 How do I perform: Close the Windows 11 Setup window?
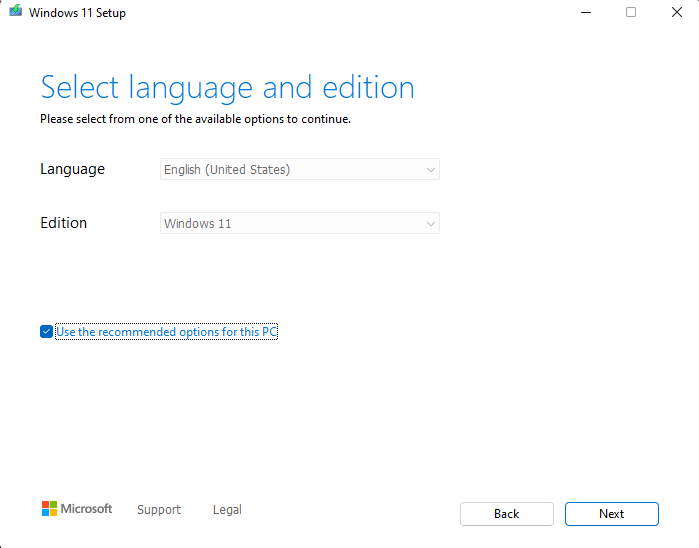point(677,12)
